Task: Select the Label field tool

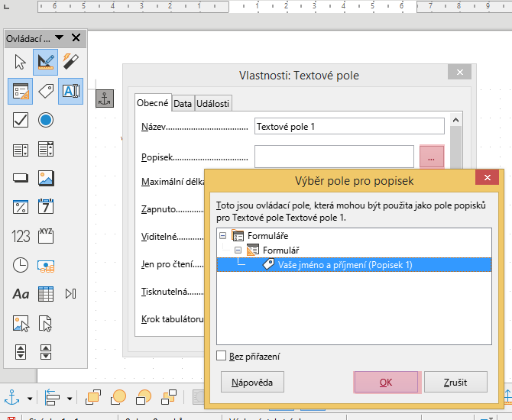Action: pos(45,91)
